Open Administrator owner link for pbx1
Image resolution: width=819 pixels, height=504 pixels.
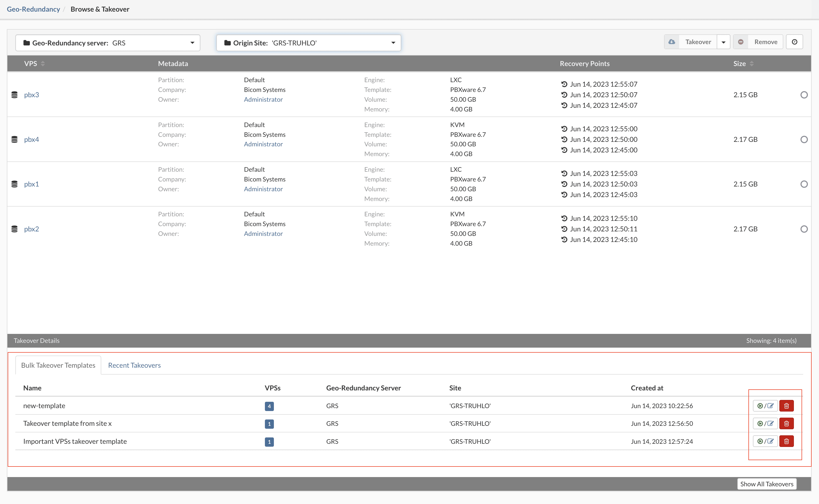[x=263, y=189]
